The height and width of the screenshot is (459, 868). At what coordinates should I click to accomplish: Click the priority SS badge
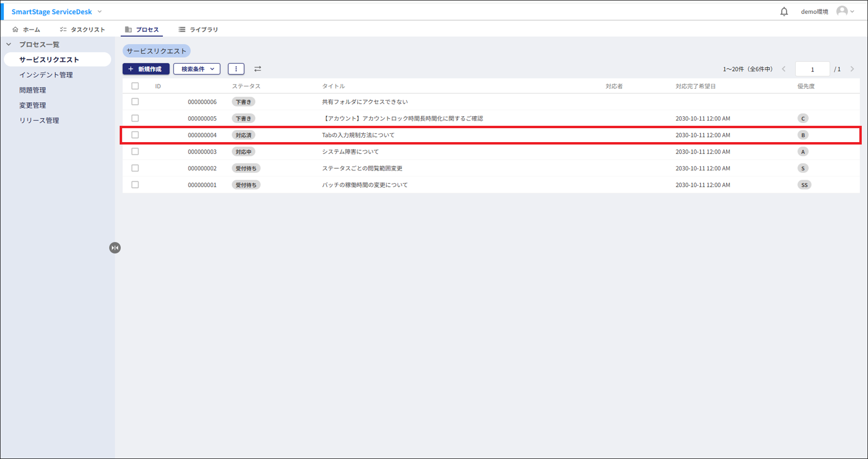coord(804,185)
